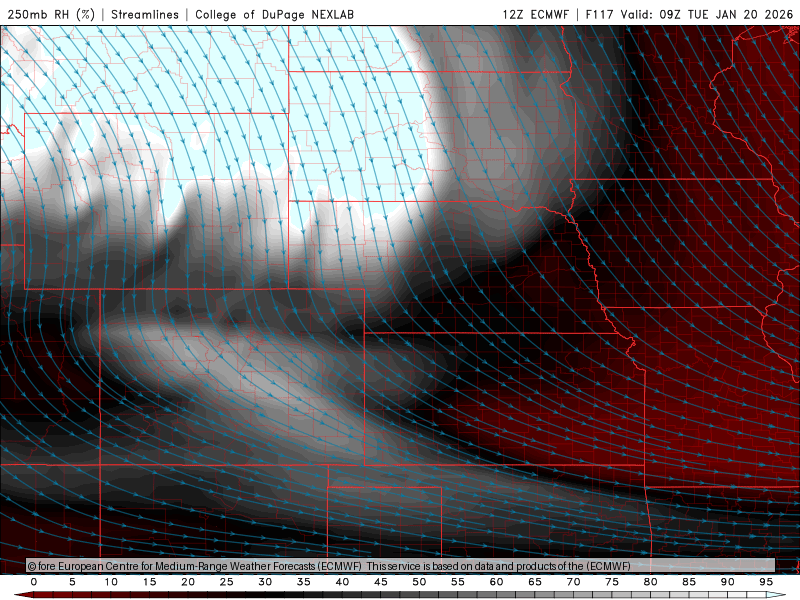Click the '25' color scale label
The image size is (800, 600).
(x=227, y=582)
